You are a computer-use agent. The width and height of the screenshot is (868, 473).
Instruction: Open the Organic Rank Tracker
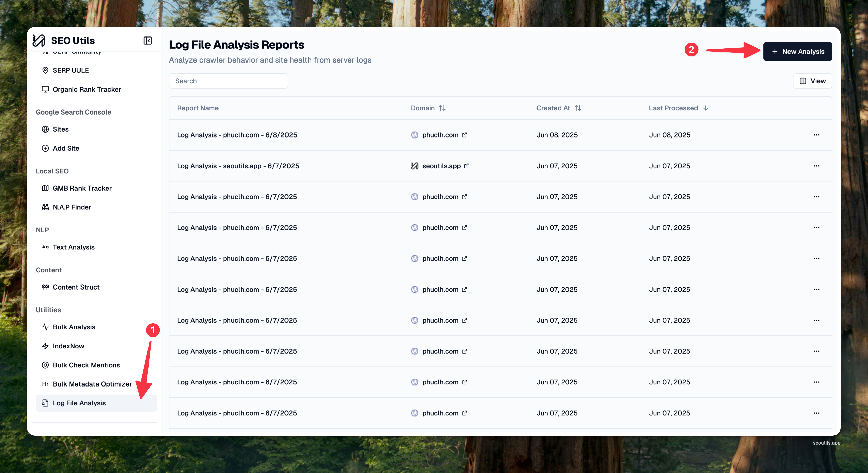tap(87, 89)
